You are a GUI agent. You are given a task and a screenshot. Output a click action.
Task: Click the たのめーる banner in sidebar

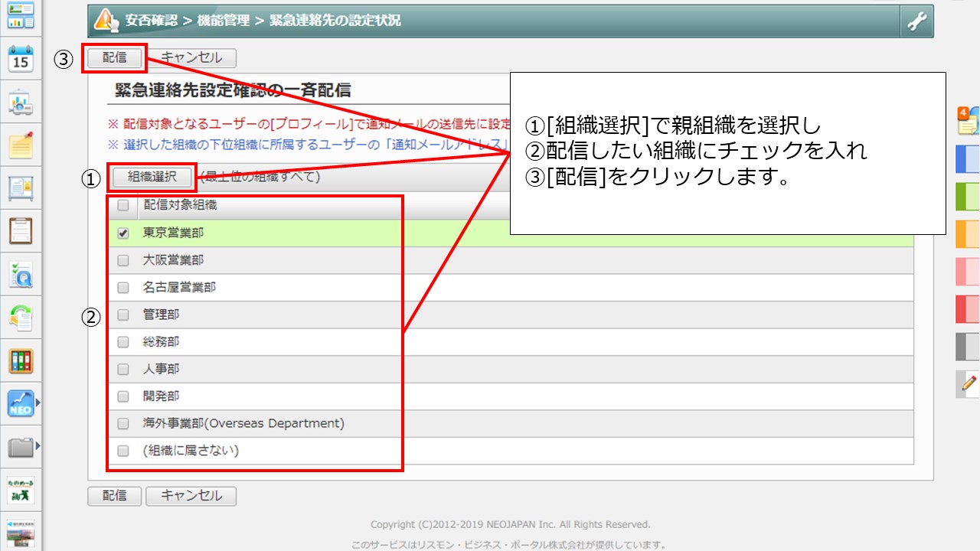click(x=19, y=488)
